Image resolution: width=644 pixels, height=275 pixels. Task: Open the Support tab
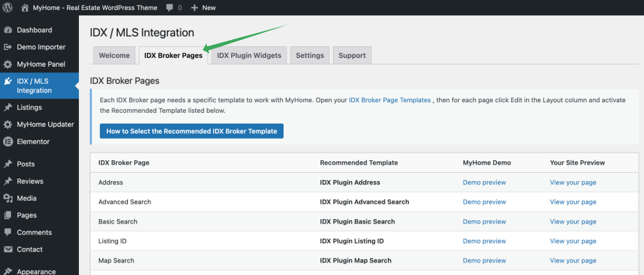(x=352, y=55)
